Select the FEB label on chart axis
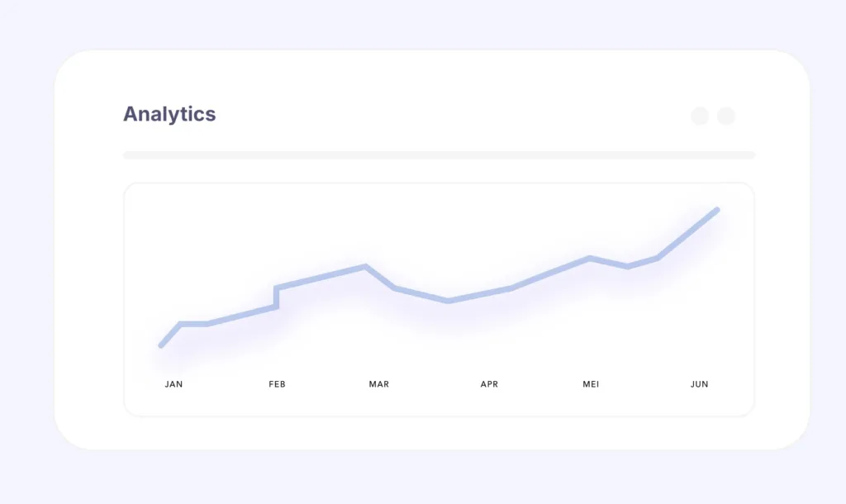Image resolution: width=846 pixels, height=504 pixels. pos(277,384)
